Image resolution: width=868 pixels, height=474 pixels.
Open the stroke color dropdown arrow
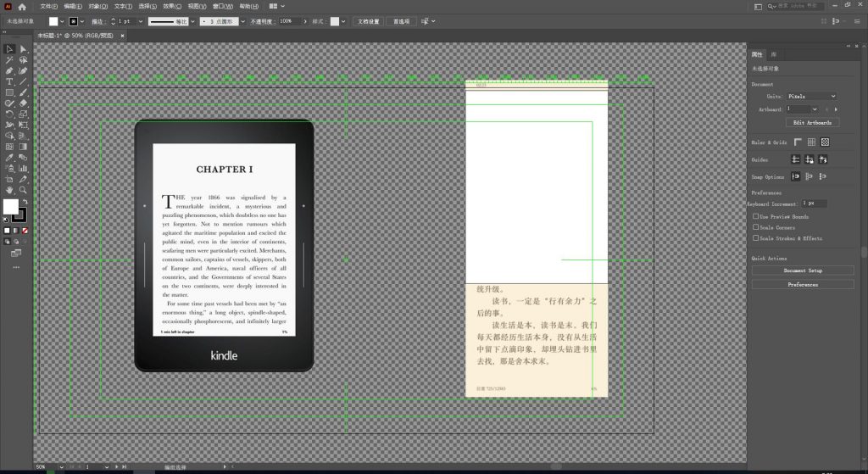coord(82,21)
